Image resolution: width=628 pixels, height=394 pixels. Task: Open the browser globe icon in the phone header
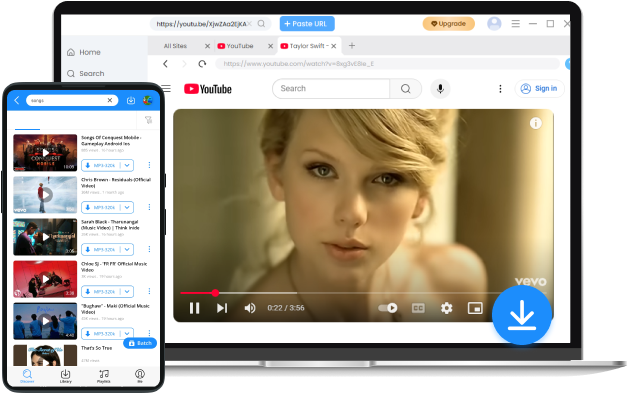coord(148,100)
